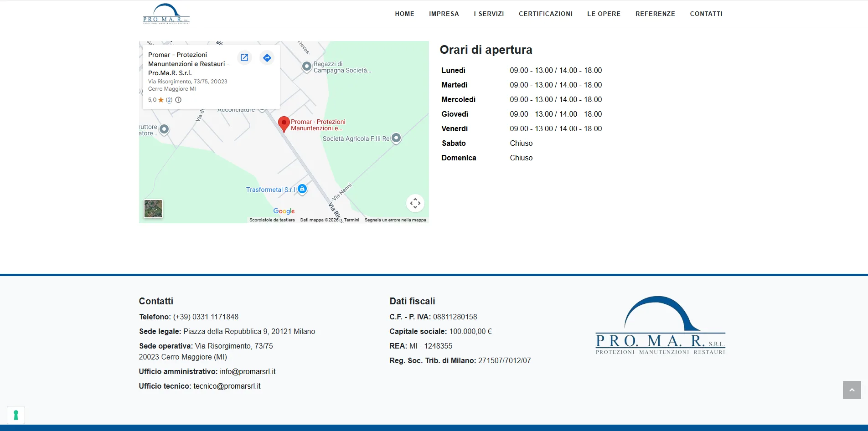This screenshot has height=431, width=868.
Task: Go to the HOME menu item
Action: (x=404, y=14)
